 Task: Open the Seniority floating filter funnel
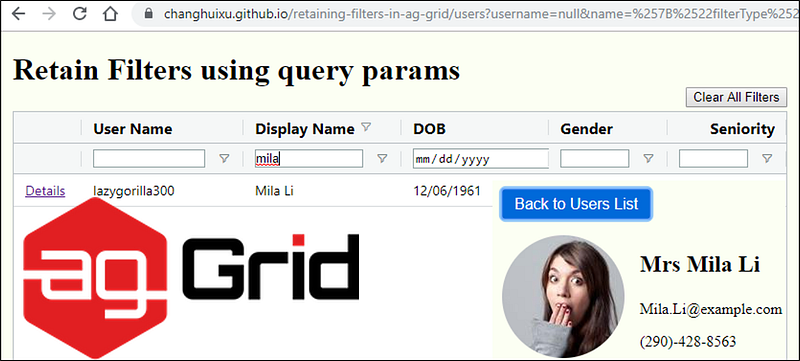pos(767,159)
